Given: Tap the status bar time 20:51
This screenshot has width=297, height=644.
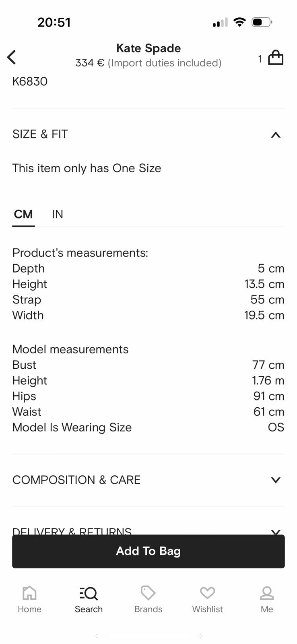Looking at the screenshot, I should pos(54,22).
